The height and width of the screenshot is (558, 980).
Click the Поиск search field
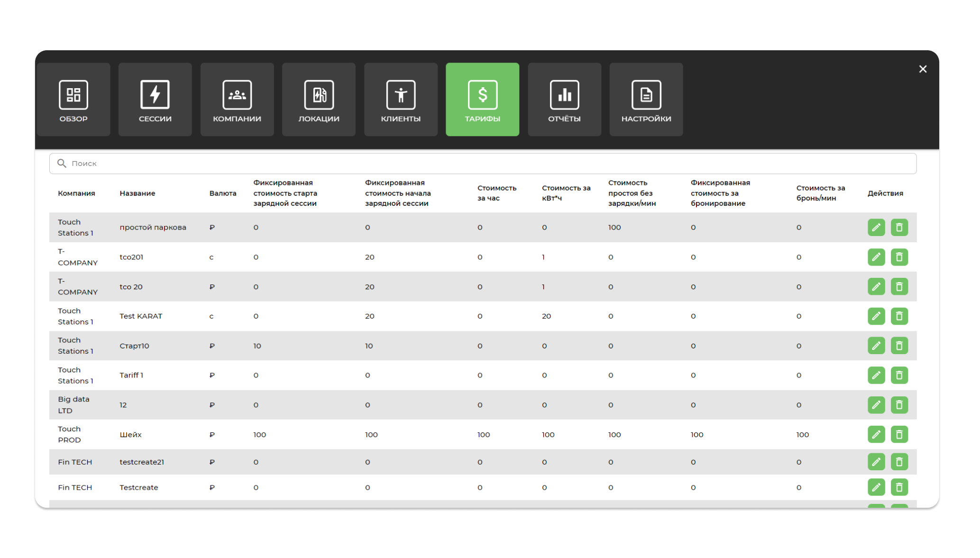coord(483,164)
